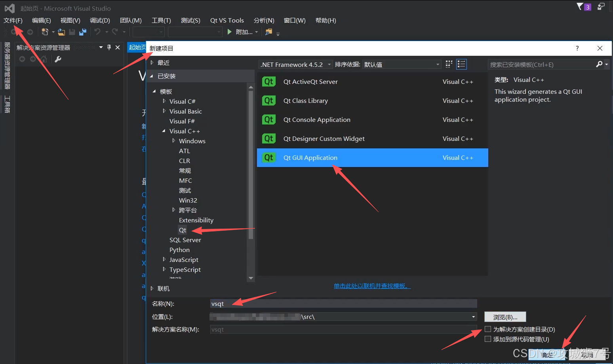
Task: Open Solution Explorer window options dropdown
Action: click(x=101, y=47)
